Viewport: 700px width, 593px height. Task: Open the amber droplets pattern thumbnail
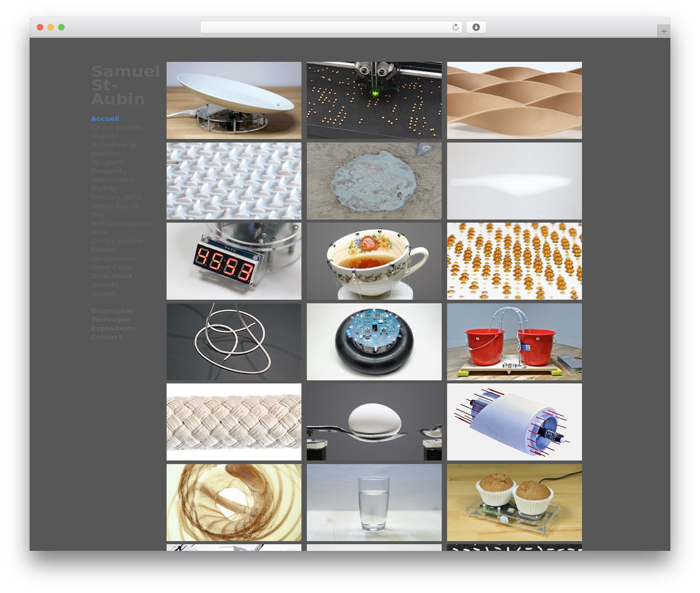[x=515, y=261]
